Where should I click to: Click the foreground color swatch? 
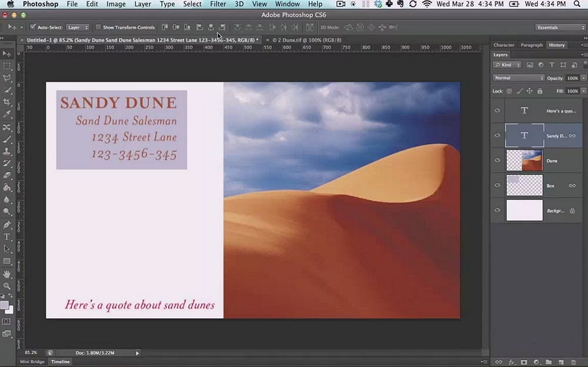(x=4, y=305)
